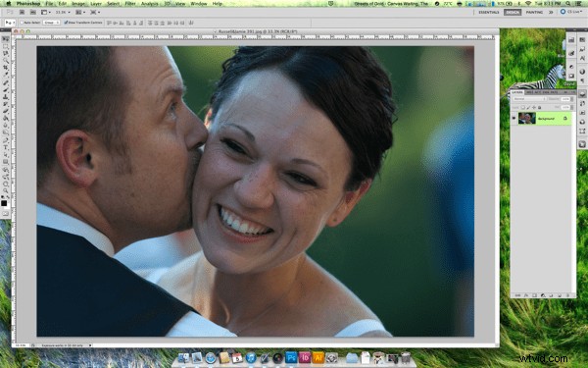Hide the Background layer with its eye icon
This screenshot has width=588, height=368.
[514, 119]
